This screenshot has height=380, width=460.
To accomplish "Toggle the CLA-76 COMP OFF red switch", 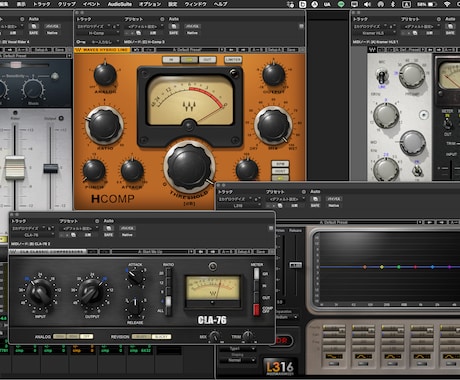I will click(256, 310).
